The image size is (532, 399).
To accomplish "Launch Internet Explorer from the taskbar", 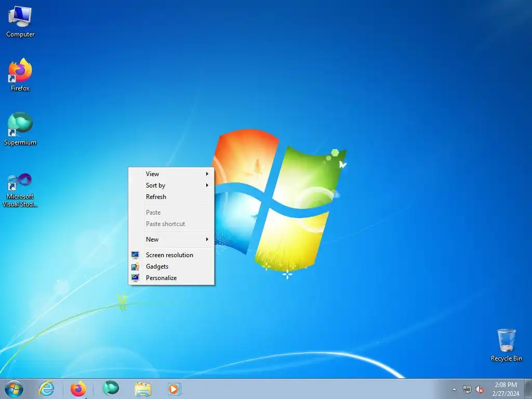I will [46, 389].
